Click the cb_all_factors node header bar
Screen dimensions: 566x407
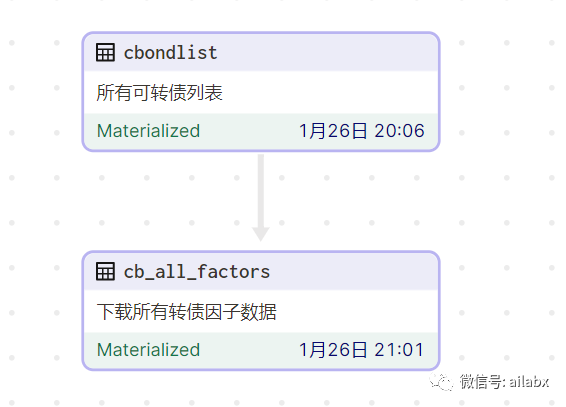coord(261,272)
